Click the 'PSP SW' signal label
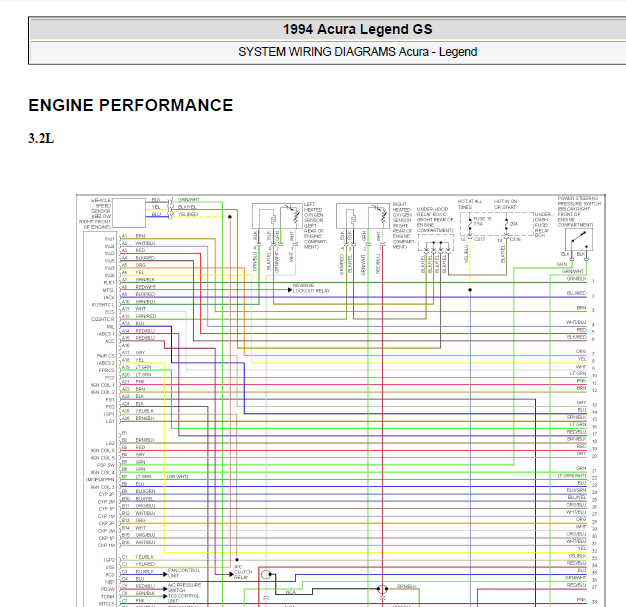Screen dimensions: 626x607 click(106, 465)
